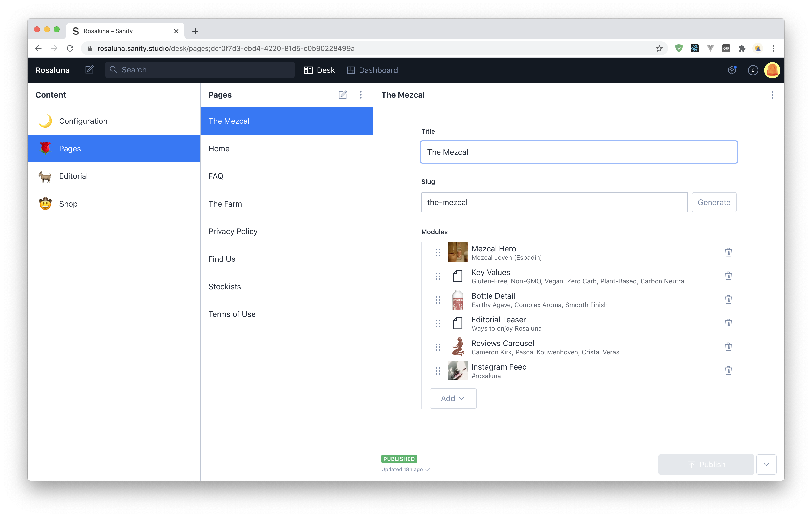812x517 pixels.
Task: Click the Generate slug button
Action: [x=713, y=202]
